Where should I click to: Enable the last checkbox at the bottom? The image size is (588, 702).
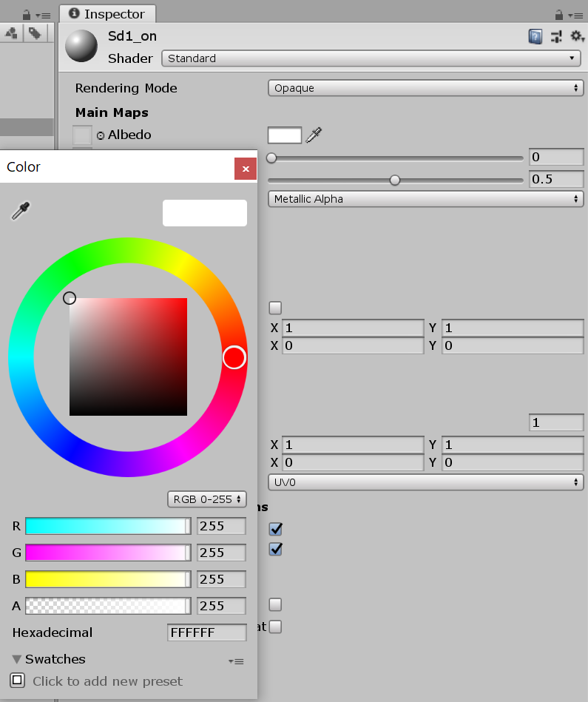[x=275, y=627]
